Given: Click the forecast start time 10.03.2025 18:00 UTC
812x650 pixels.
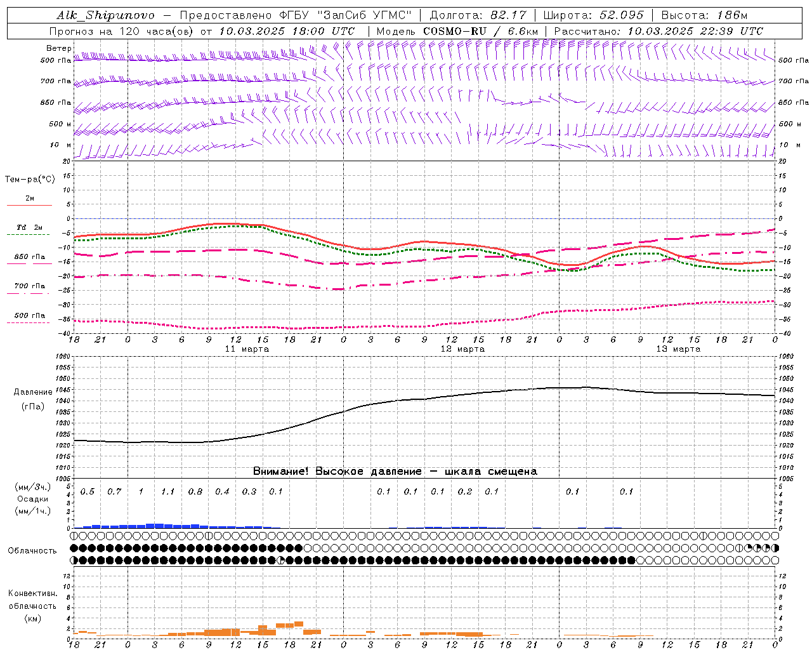Looking at the screenshot, I should [x=287, y=31].
